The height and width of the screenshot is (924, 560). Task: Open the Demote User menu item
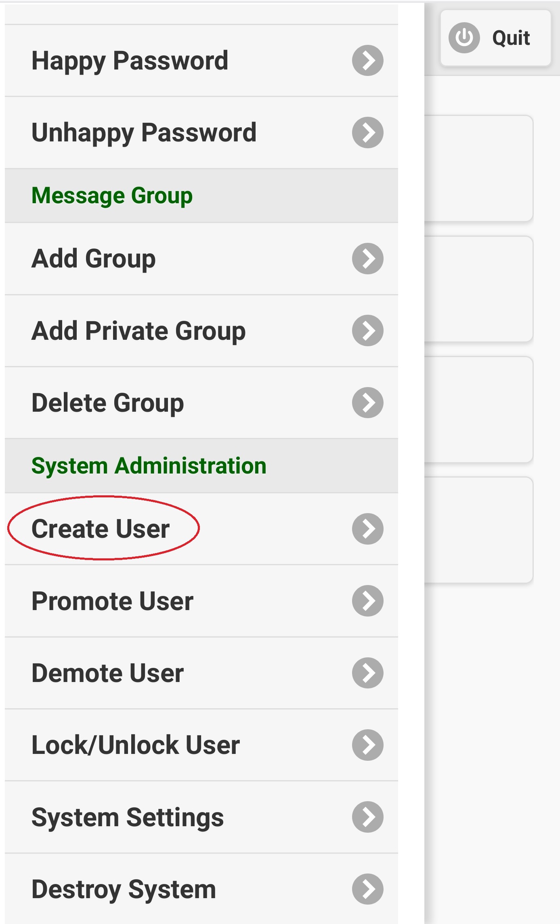108,673
